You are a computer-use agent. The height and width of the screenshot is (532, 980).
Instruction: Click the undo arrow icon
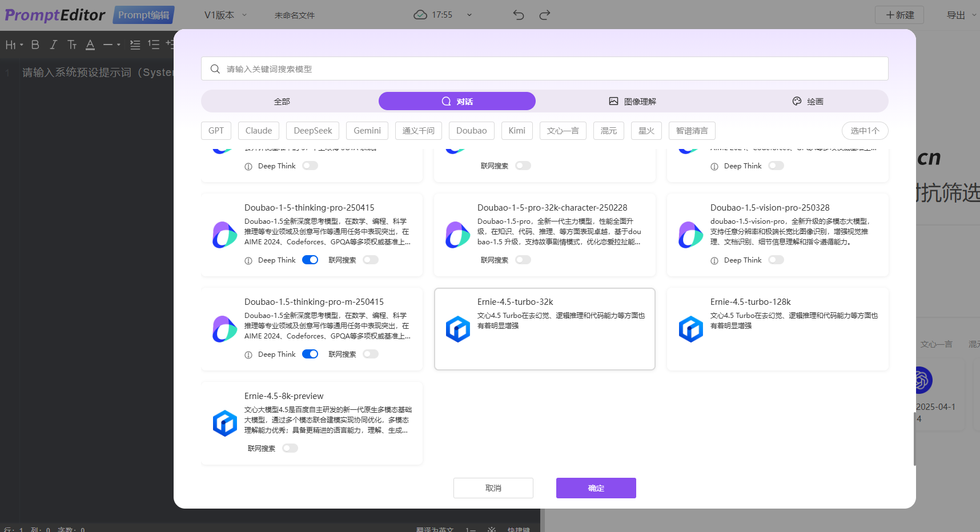[519, 15]
